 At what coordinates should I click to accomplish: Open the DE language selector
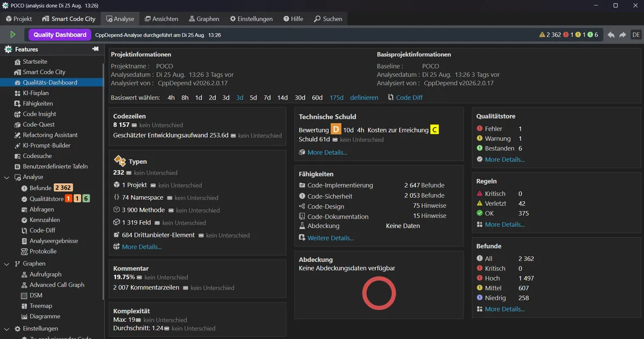636,34
